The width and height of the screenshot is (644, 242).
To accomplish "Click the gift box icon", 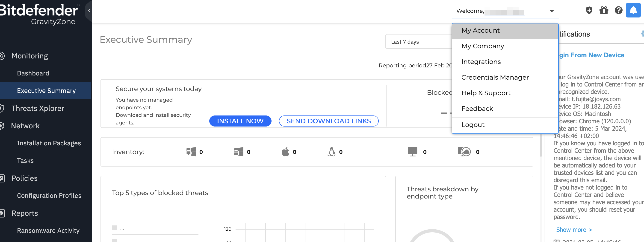I will [603, 10].
